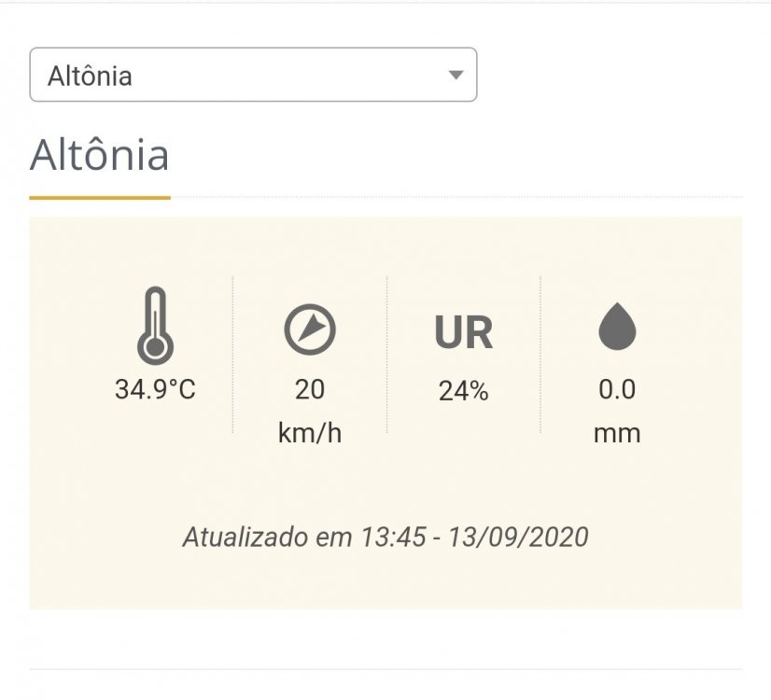Click the yellow underline beneath Altônia heading
Image resolution: width=771 pixels, height=700 pixels.
[100, 197]
